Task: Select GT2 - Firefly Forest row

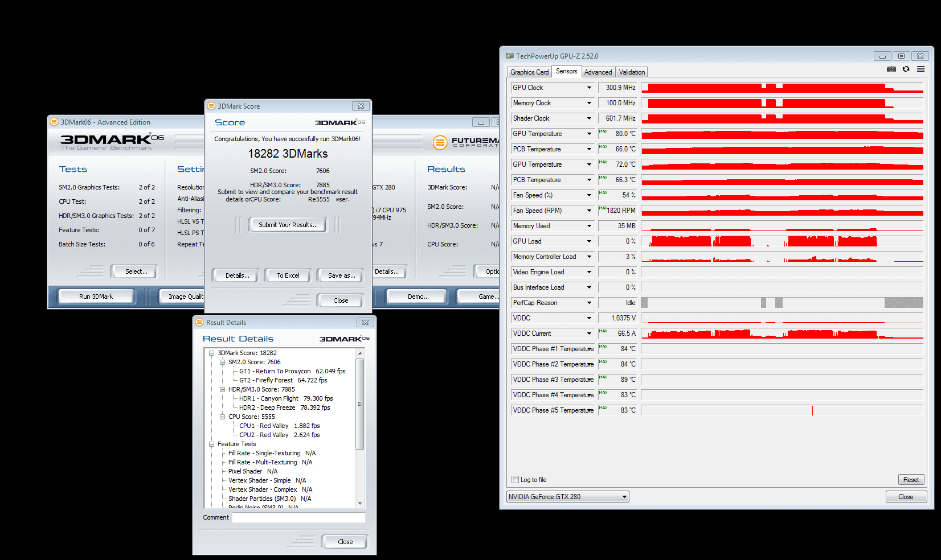Action: pos(283,380)
